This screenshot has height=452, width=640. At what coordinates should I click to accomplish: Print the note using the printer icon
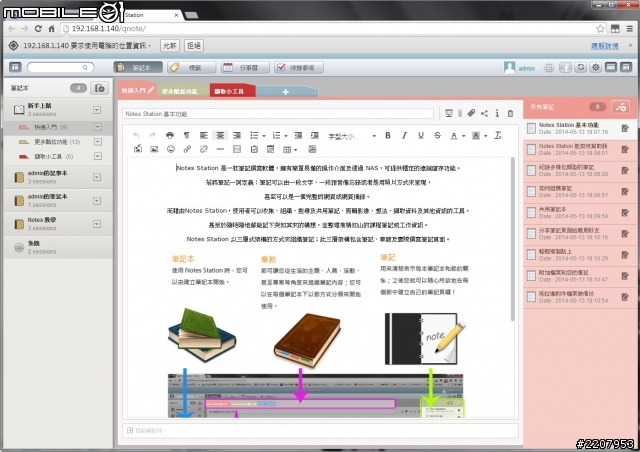coord(170,135)
